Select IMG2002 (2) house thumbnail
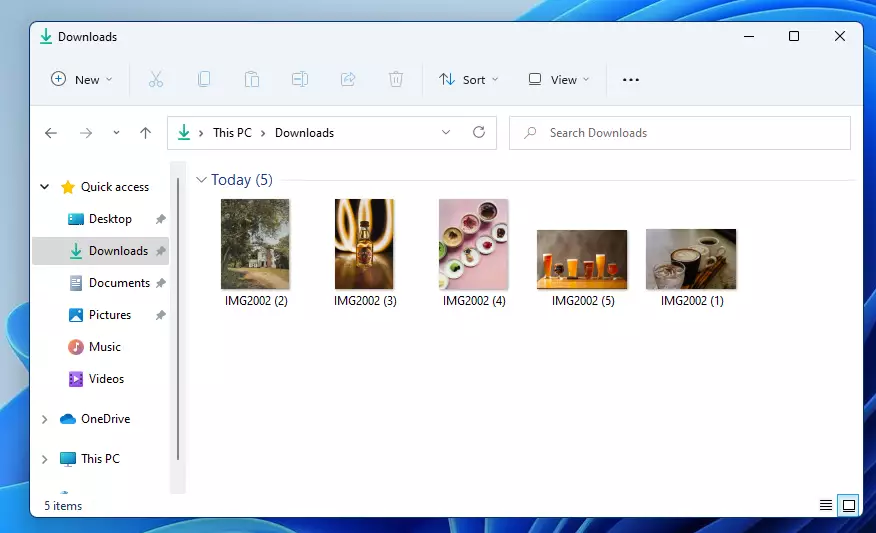 point(255,244)
